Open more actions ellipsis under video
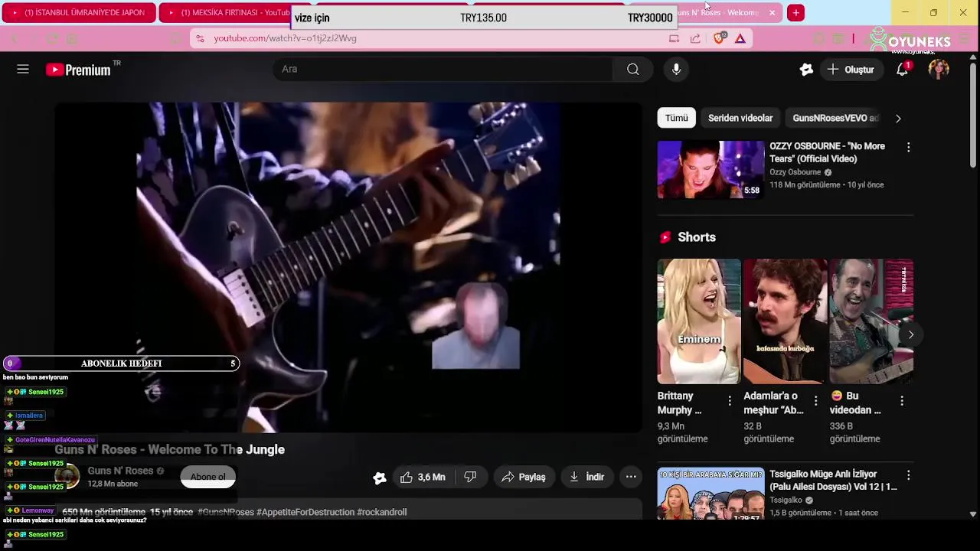This screenshot has height=551, width=980. tap(631, 477)
